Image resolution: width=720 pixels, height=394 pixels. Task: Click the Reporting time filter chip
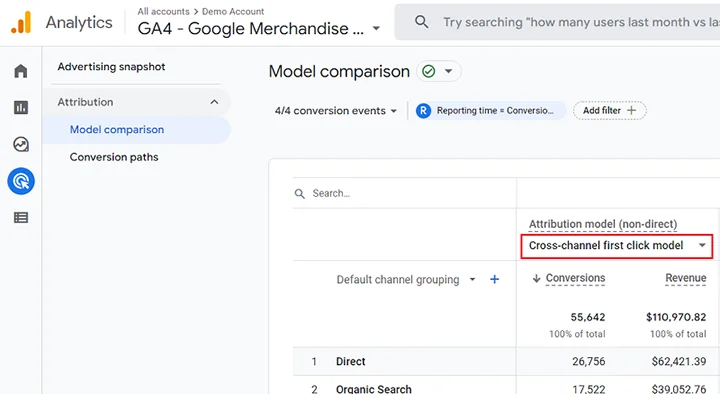490,111
